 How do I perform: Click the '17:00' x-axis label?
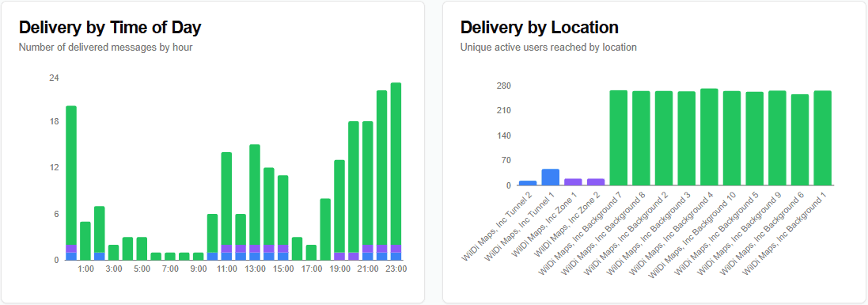pyautogui.click(x=311, y=269)
